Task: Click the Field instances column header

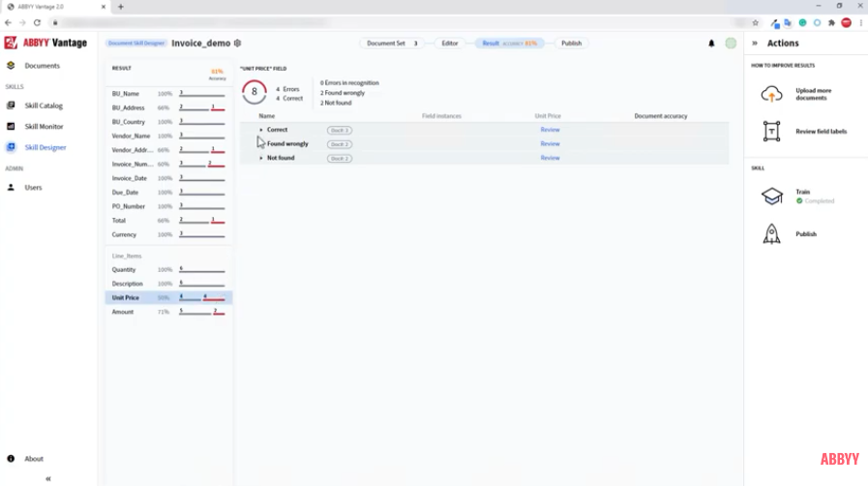Action: (441, 115)
